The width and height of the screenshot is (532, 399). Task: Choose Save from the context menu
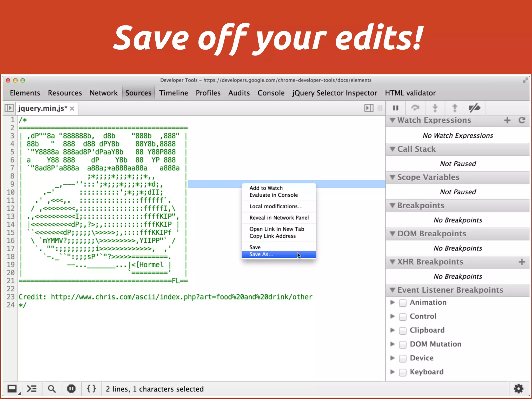(x=279, y=247)
